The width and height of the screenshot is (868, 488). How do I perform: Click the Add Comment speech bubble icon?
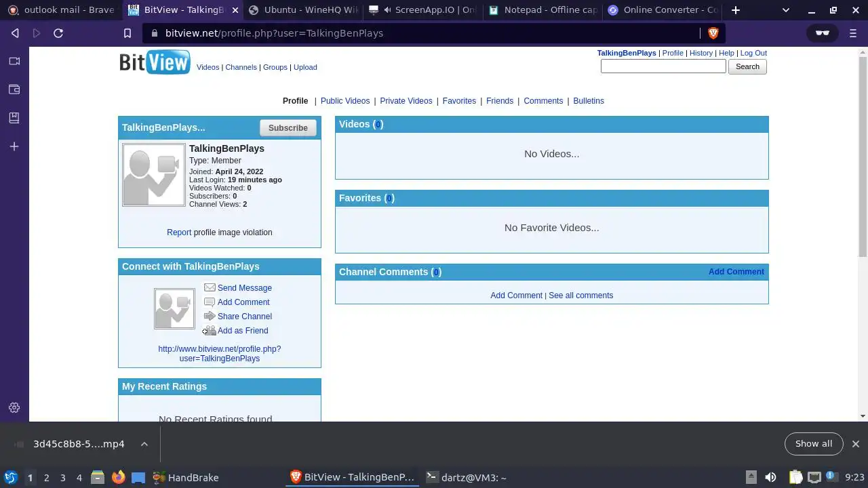click(x=210, y=302)
